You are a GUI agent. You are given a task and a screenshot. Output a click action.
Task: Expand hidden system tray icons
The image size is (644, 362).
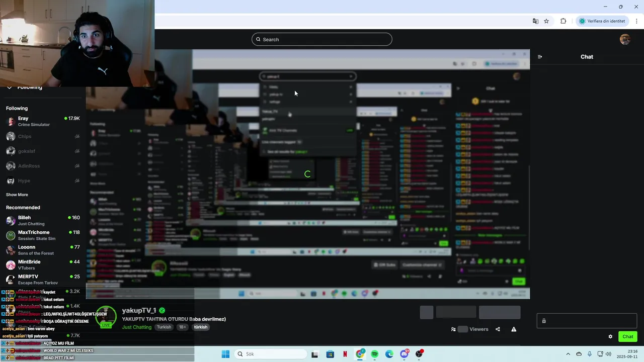click(x=568, y=354)
